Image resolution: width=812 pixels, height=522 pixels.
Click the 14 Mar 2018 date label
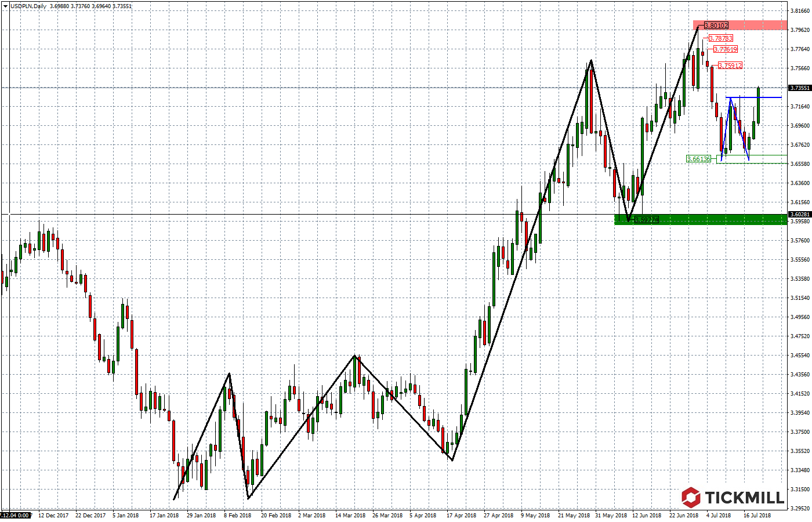350,515
